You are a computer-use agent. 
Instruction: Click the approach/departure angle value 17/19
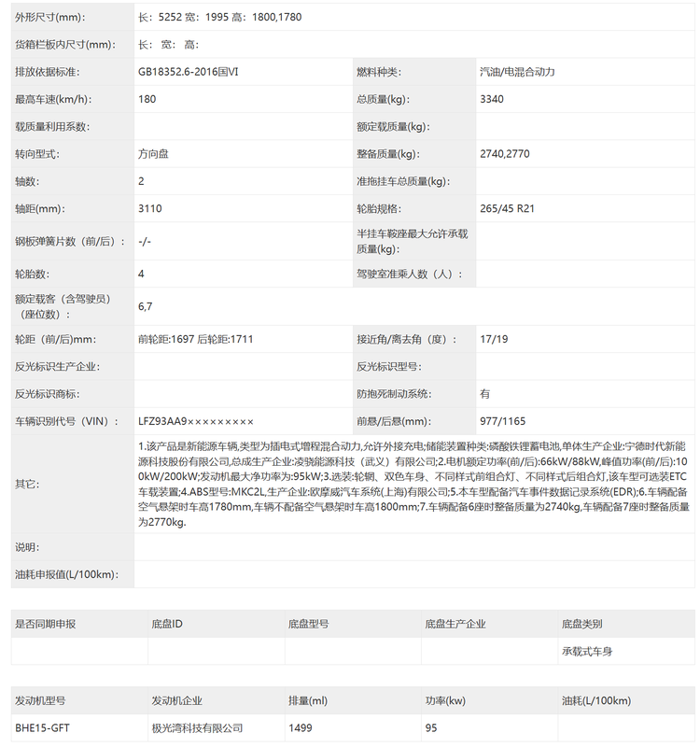tap(493, 339)
